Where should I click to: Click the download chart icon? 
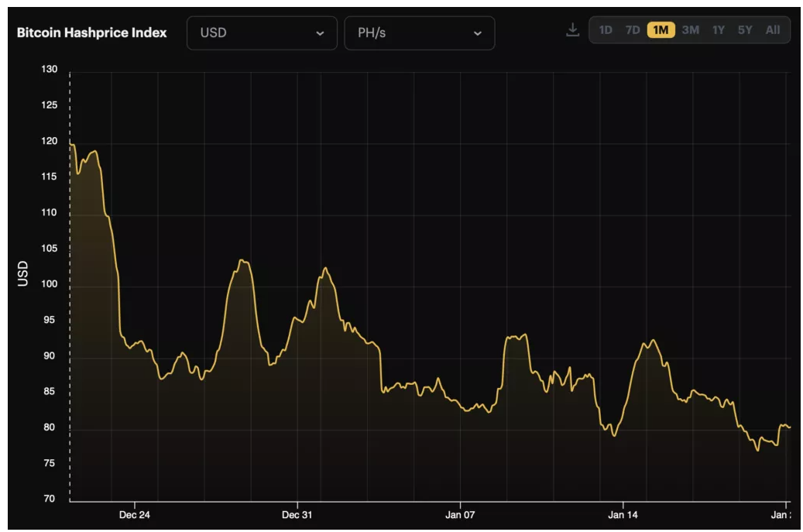572,30
